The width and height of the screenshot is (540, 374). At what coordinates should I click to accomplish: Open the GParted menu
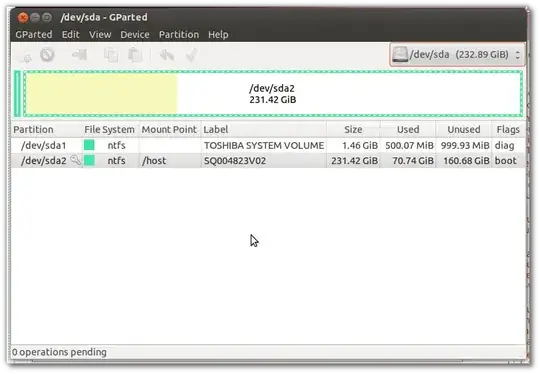pyautogui.click(x=34, y=34)
